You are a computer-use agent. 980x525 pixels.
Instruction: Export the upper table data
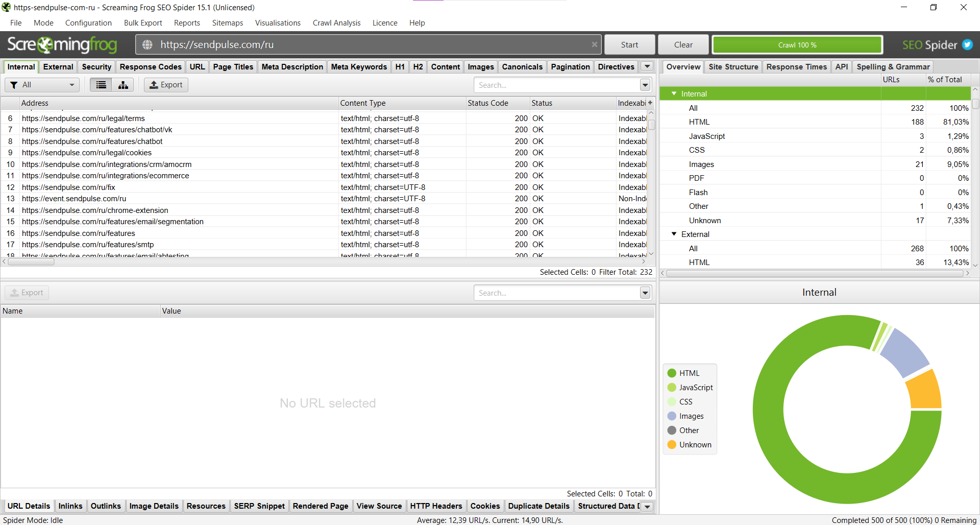coord(166,85)
